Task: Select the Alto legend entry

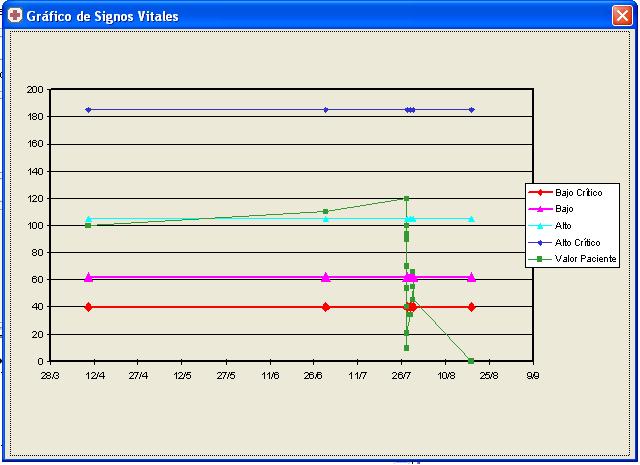Action: coord(550,226)
